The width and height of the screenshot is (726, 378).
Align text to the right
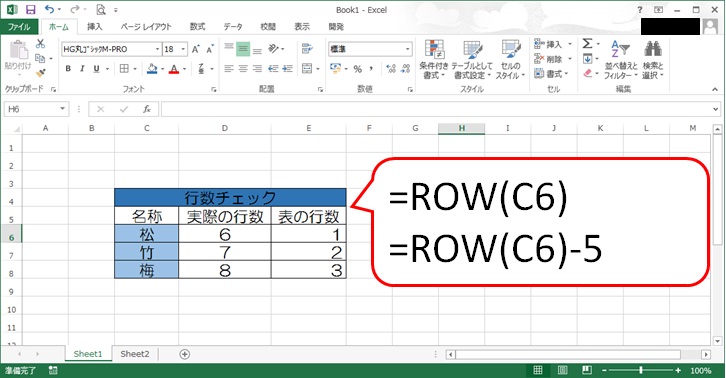tap(257, 69)
